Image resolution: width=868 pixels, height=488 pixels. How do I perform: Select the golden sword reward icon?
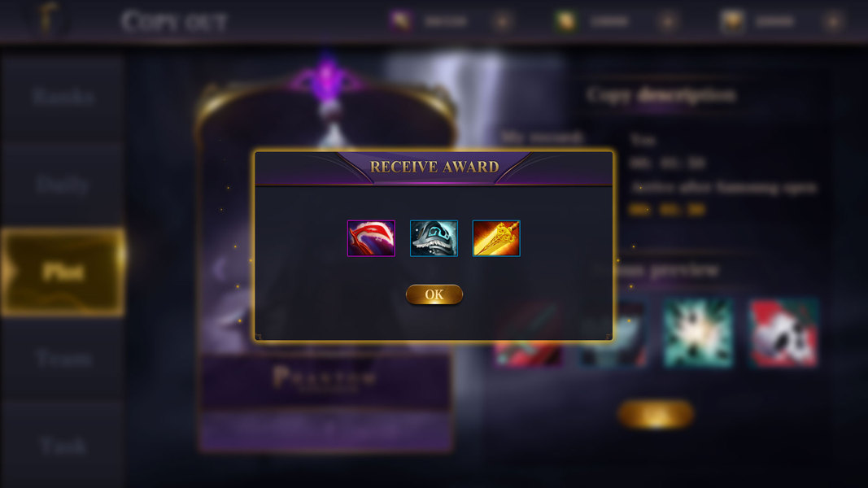click(x=496, y=238)
